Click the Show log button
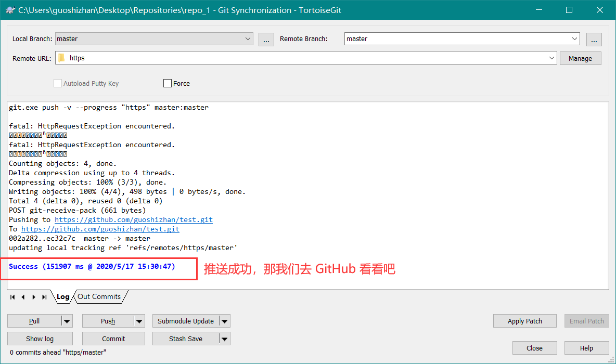 click(x=40, y=339)
